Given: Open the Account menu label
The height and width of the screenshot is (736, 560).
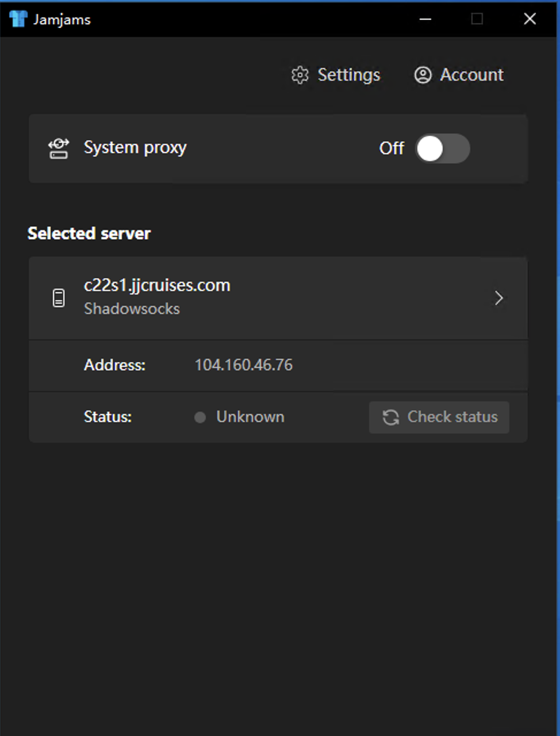Looking at the screenshot, I should point(471,75).
